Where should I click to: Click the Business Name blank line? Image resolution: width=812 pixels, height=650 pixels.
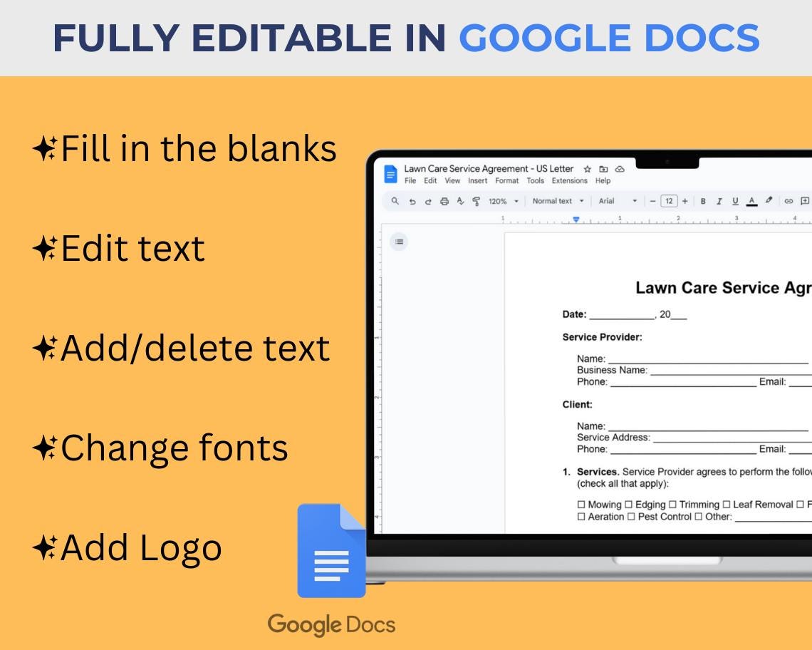coord(732,371)
